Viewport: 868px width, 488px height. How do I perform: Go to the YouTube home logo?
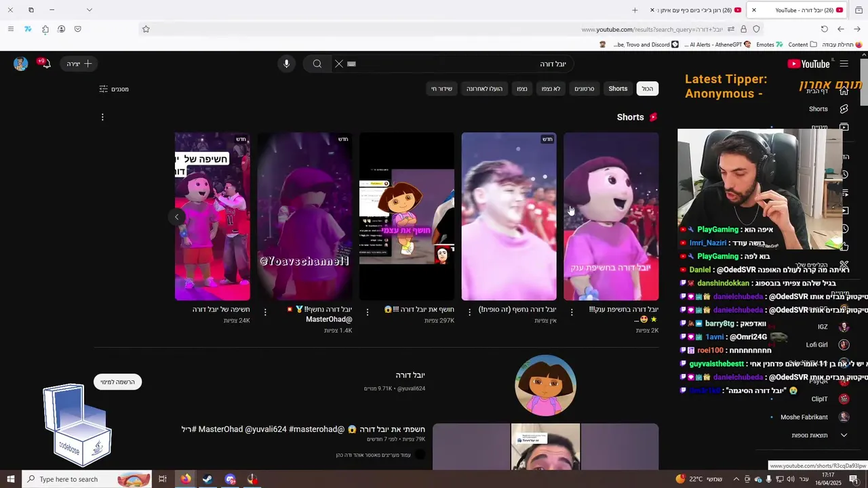coord(808,64)
